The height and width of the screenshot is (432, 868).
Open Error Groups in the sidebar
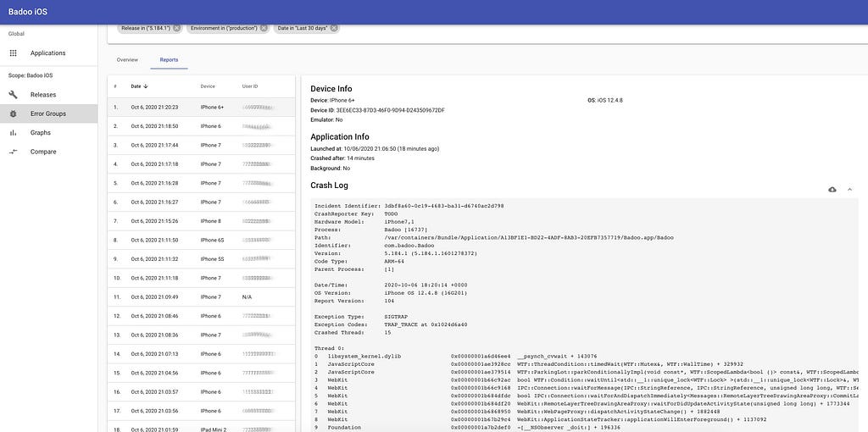tap(48, 114)
